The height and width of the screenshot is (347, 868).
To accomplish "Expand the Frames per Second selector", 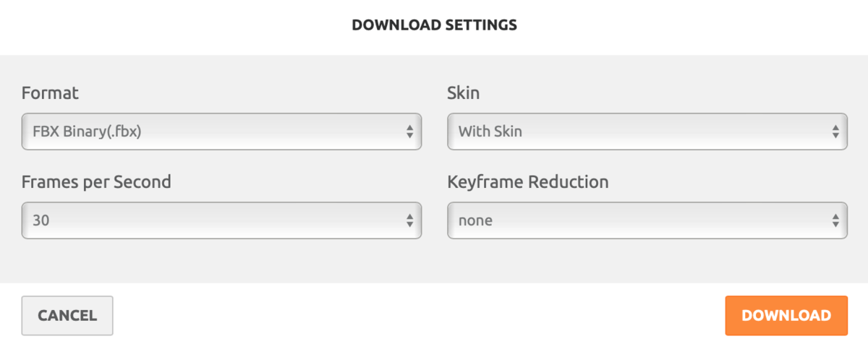I will tap(221, 220).
